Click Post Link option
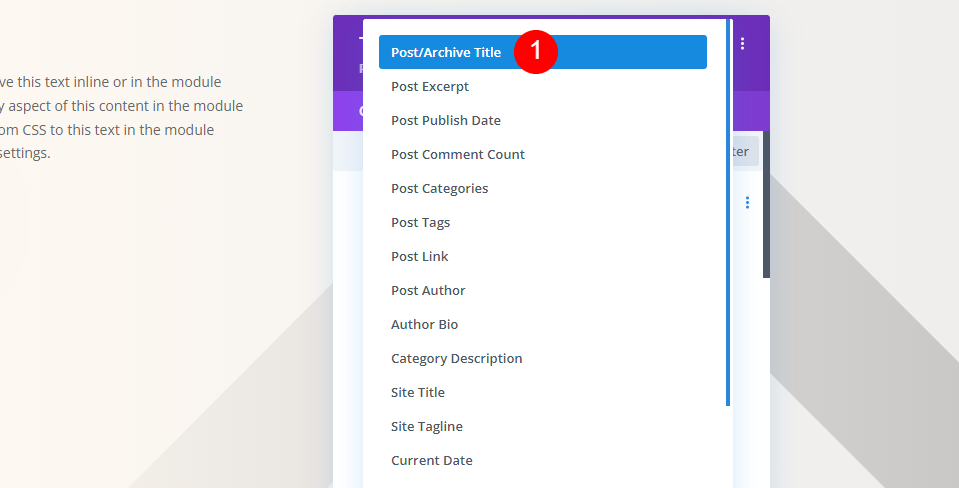The width and height of the screenshot is (959, 488). 542,256
